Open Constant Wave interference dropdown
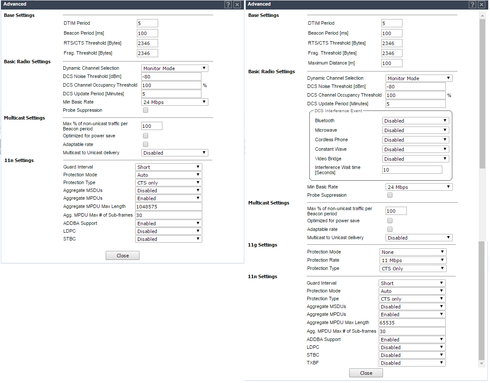The width and height of the screenshot is (490, 383). [415, 149]
